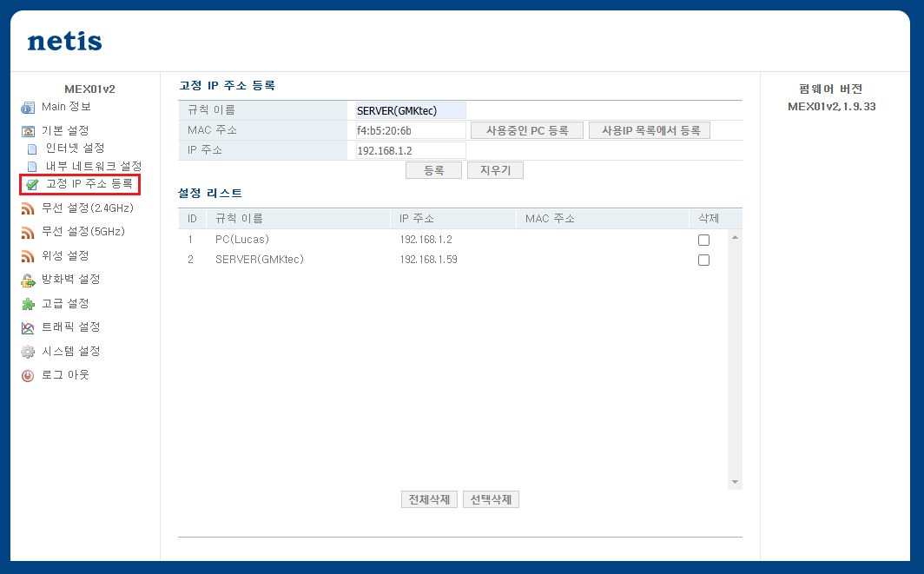Click the MAC 주소 input field
The width and height of the screenshot is (924, 574).
(410, 131)
